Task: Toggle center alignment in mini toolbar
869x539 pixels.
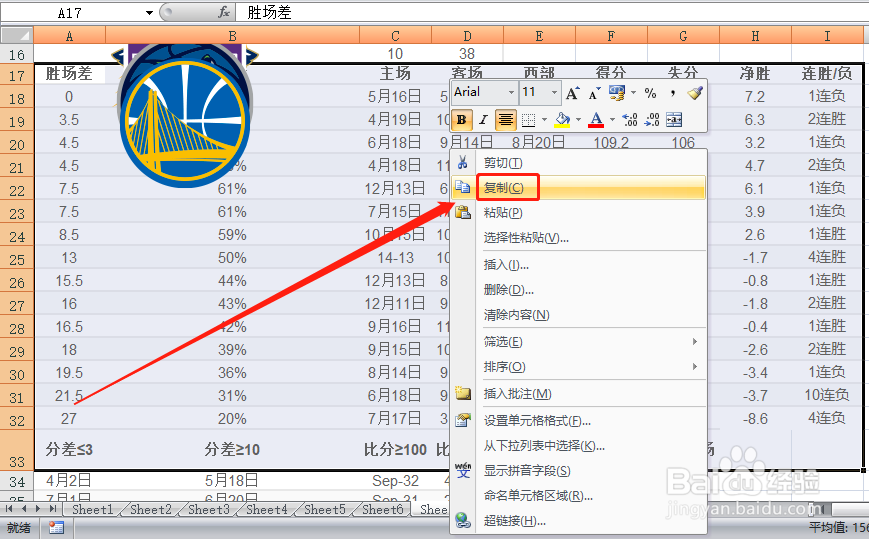Action: 505,120
